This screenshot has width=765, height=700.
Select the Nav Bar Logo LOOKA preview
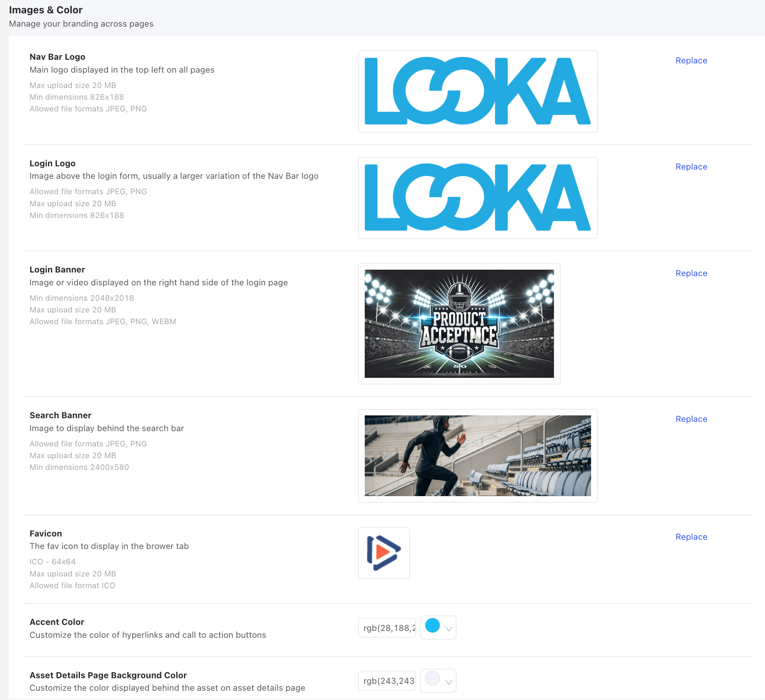click(x=477, y=91)
